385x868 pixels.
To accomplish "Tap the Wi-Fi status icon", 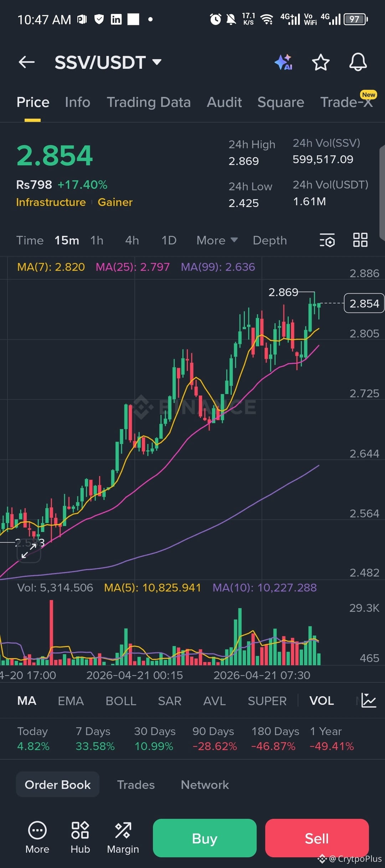I will pos(267,19).
